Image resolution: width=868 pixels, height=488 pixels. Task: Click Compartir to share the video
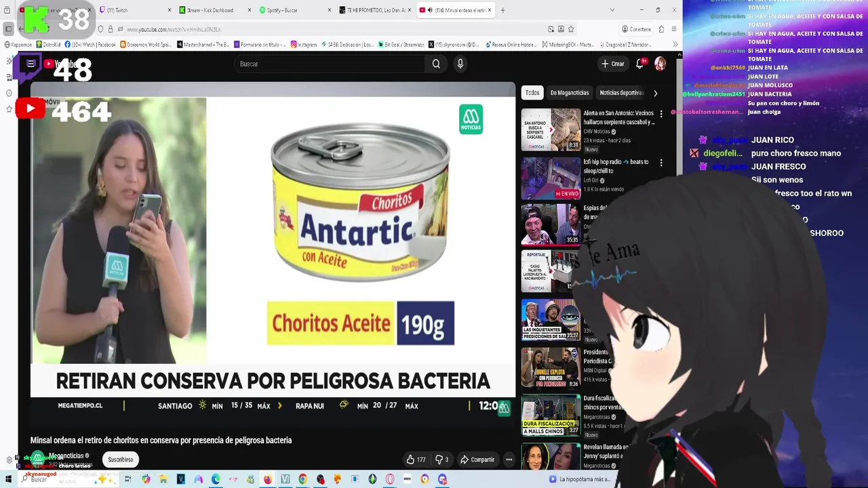pyautogui.click(x=477, y=460)
